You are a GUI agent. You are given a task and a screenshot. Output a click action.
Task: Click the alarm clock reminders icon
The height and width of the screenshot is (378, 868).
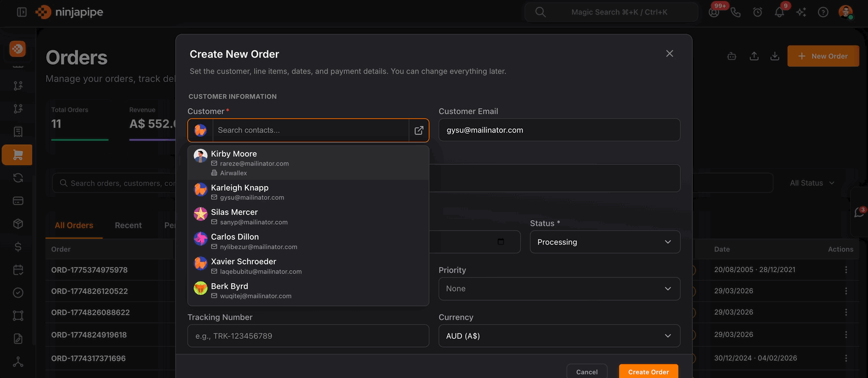tap(758, 12)
